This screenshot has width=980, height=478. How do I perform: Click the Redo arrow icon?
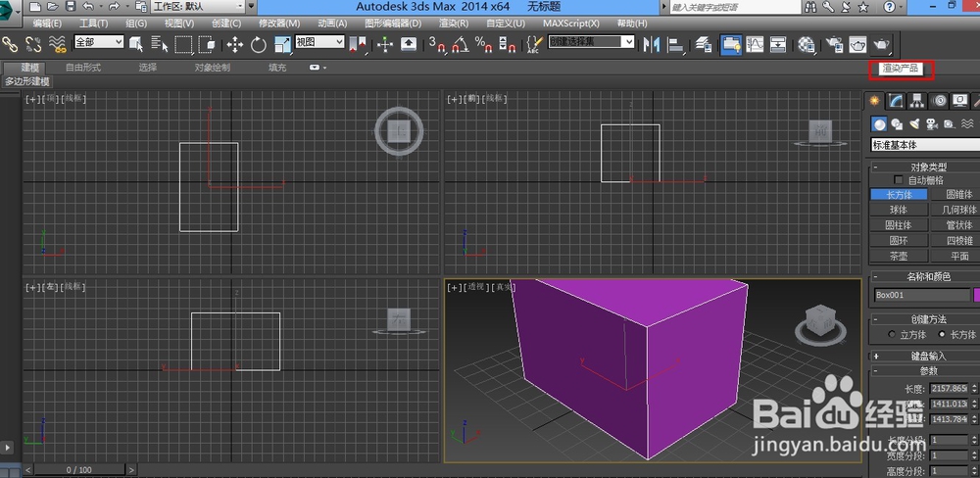114,6
